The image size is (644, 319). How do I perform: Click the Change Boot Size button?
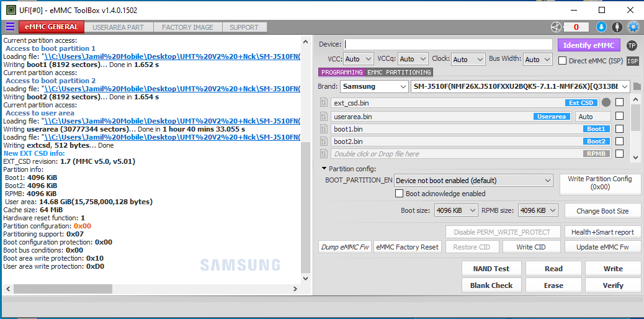pyautogui.click(x=602, y=211)
